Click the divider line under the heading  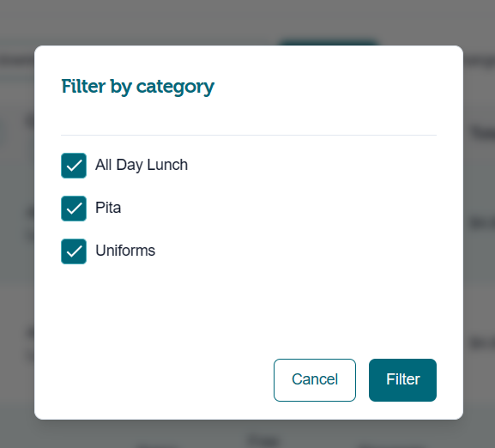tap(249, 135)
